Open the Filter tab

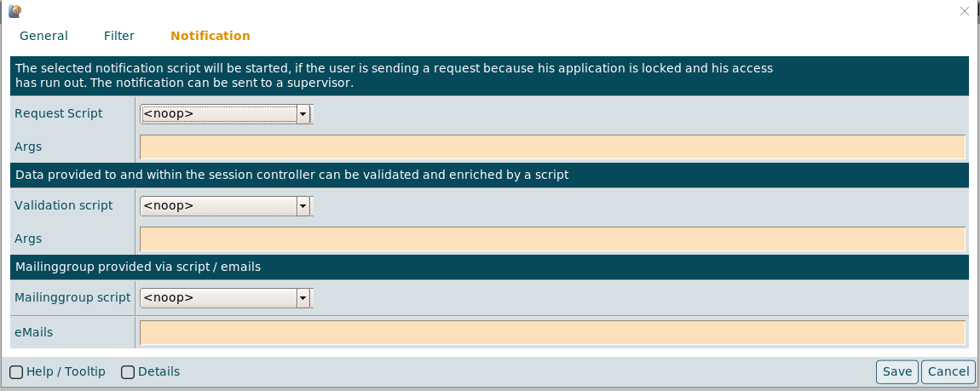coord(119,36)
